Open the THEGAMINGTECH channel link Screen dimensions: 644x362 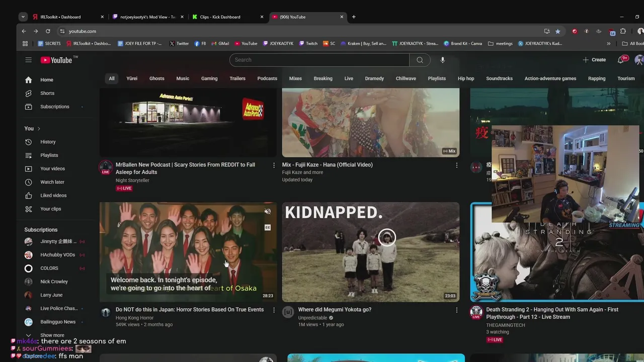(505, 325)
